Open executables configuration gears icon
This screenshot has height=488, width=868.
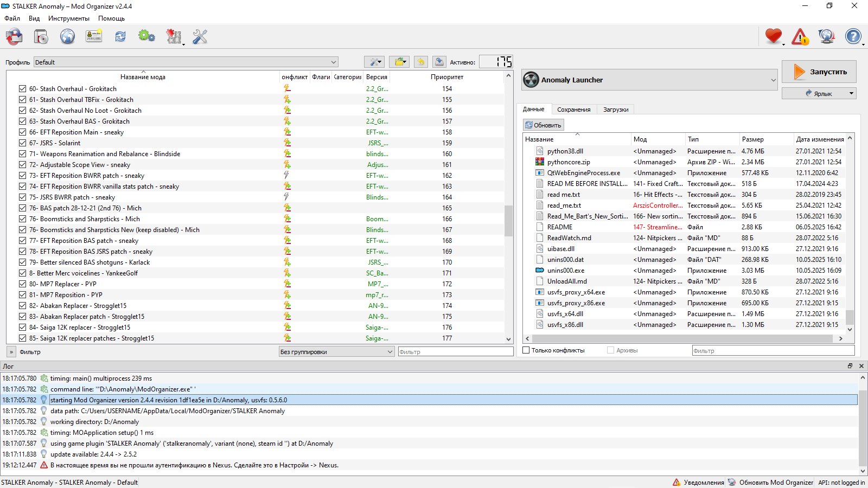click(x=146, y=37)
